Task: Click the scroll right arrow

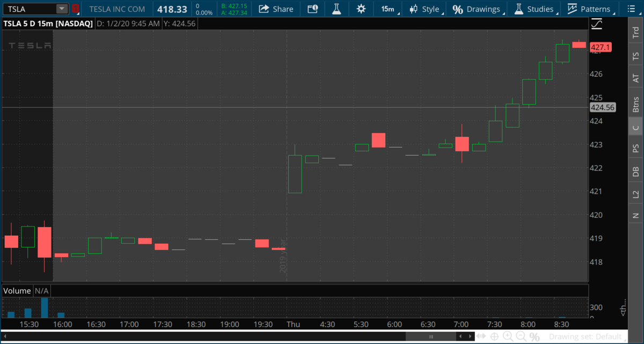Action: [469, 336]
